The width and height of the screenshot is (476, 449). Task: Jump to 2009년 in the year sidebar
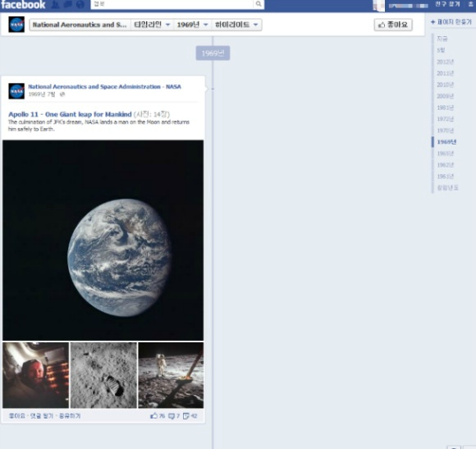445,96
